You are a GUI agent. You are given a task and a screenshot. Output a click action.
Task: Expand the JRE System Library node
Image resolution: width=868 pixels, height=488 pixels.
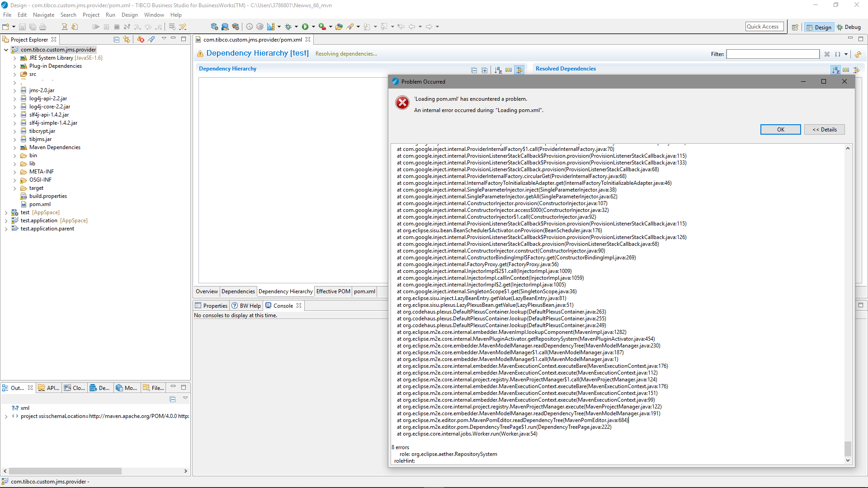(x=14, y=58)
